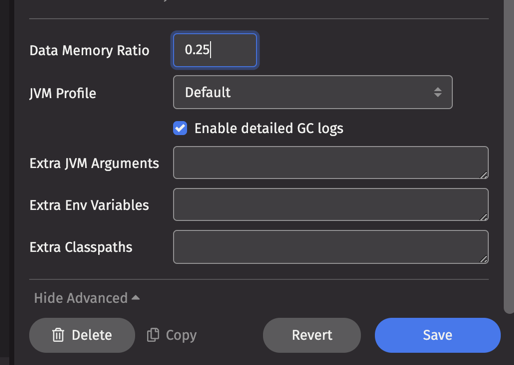Click Revert to discard changes
The width and height of the screenshot is (514, 365).
pos(312,335)
